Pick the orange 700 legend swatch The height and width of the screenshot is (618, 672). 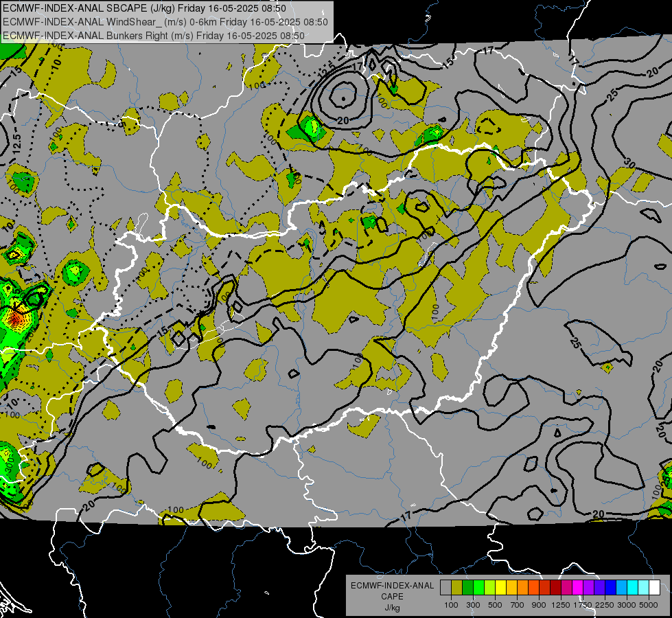tap(523, 587)
